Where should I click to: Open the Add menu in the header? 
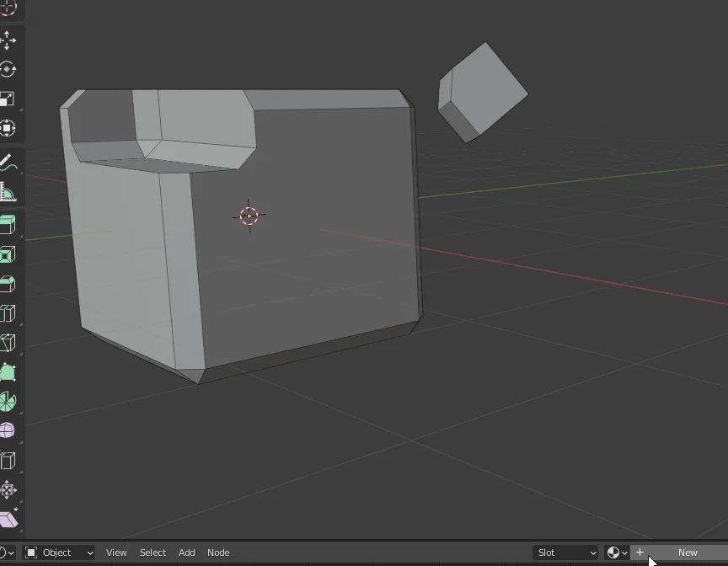point(186,553)
